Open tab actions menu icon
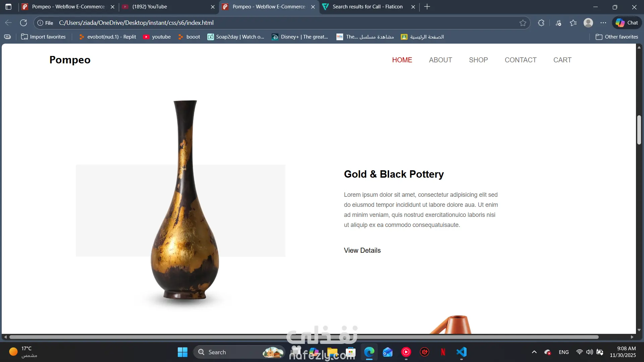The image size is (644, 362). point(8,7)
